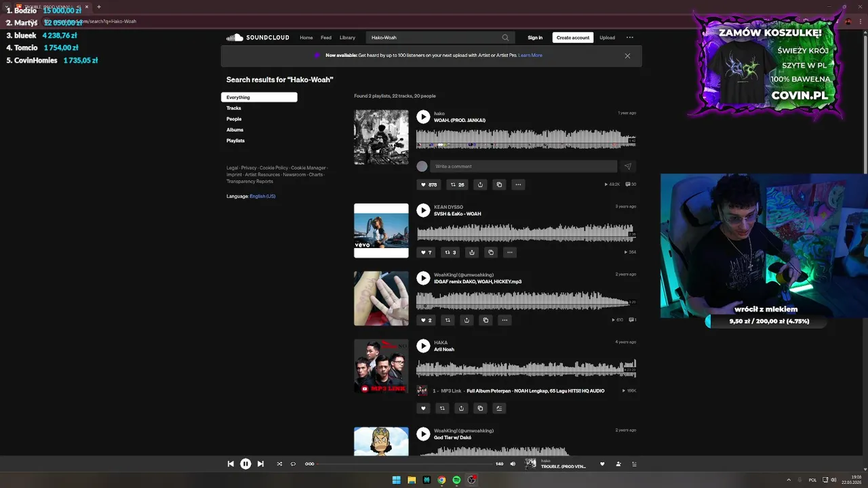Screen dimensions: 868x488
Task: Change language via English (US) link
Action: 262,196
